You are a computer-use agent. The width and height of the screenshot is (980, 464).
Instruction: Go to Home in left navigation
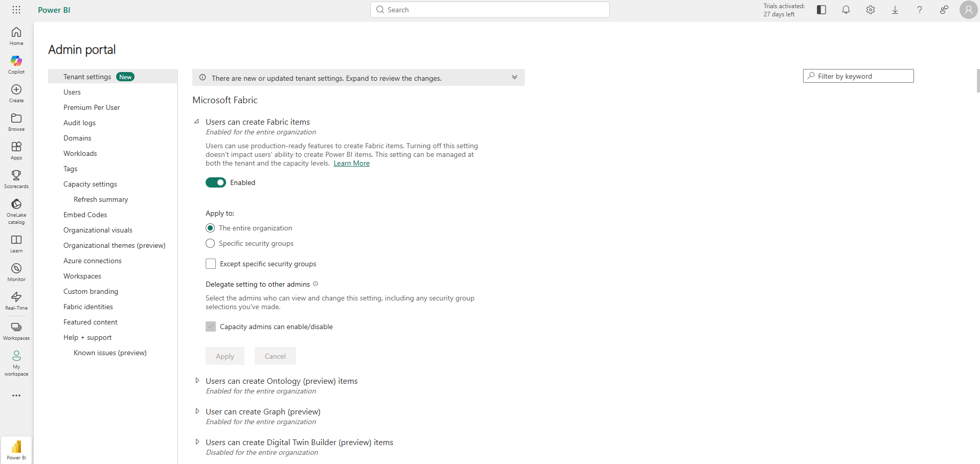coord(16,36)
